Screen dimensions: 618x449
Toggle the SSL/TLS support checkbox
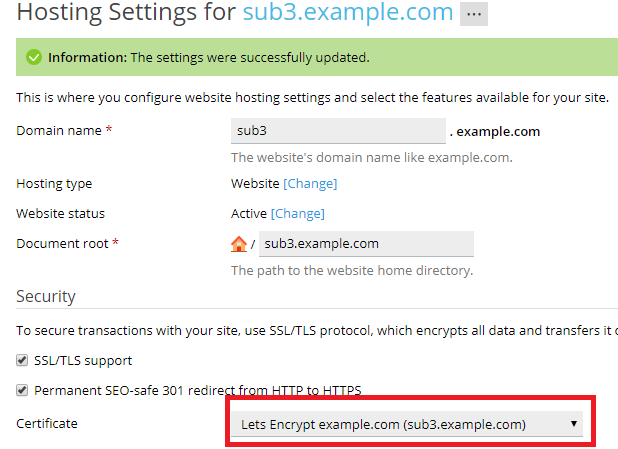click(x=22, y=360)
